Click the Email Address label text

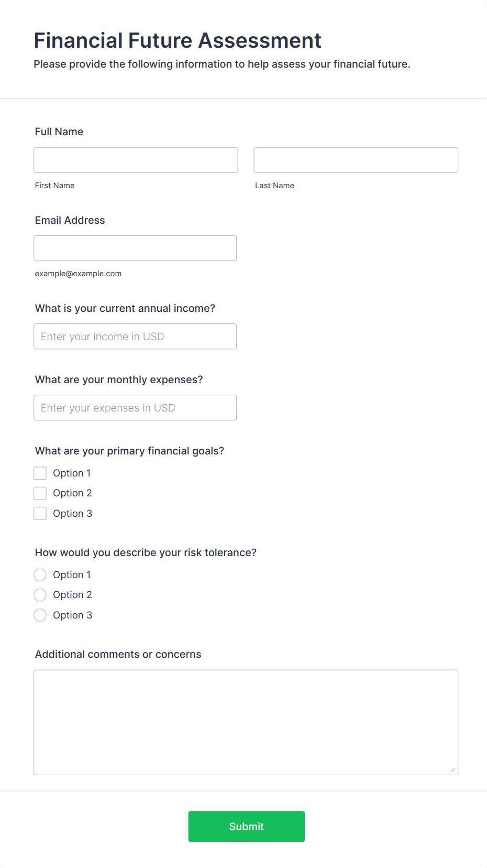70,220
